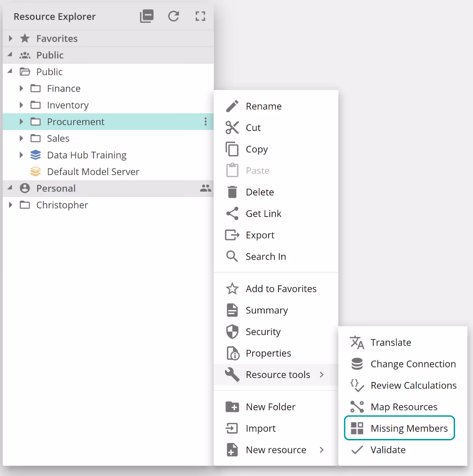Image resolution: width=473 pixels, height=476 pixels.
Task: Expand the Favorites section
Action: click(x=11, y=38)
